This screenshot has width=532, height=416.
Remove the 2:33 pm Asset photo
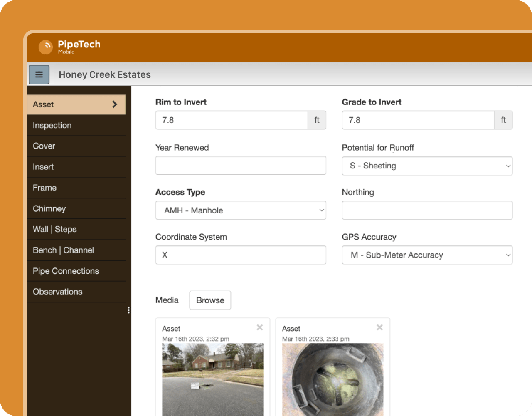[x=379, y=327]
